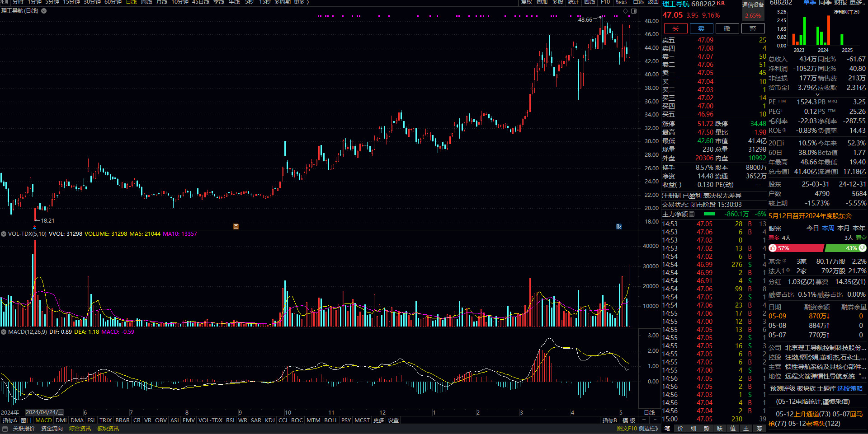Click the 画线 drawing tool item
Image resolution: width=868 pixels, height=434 pixels.
pyautogui.click(x=590, y=2)
